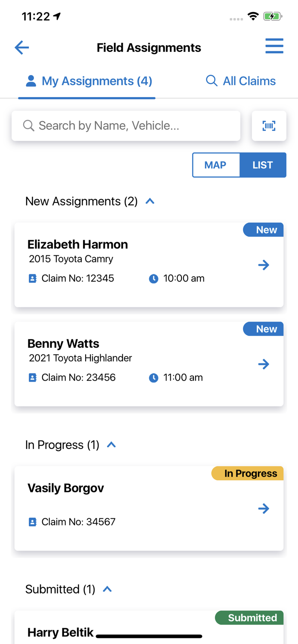Tap the clock icon next to 10:00 am
The width and height of the screenshot is (298, 644).
[x=154, y=278]
